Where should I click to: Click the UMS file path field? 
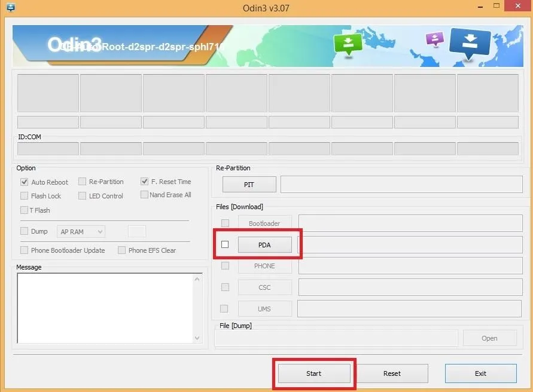coord(409,309)
